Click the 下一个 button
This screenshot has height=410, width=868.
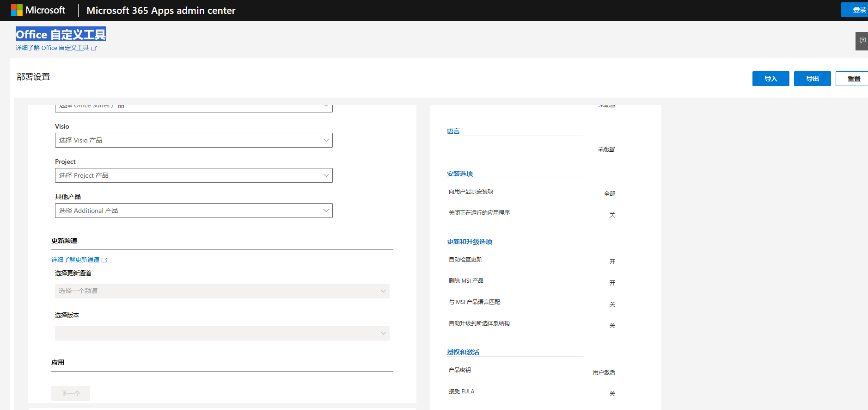71,393
